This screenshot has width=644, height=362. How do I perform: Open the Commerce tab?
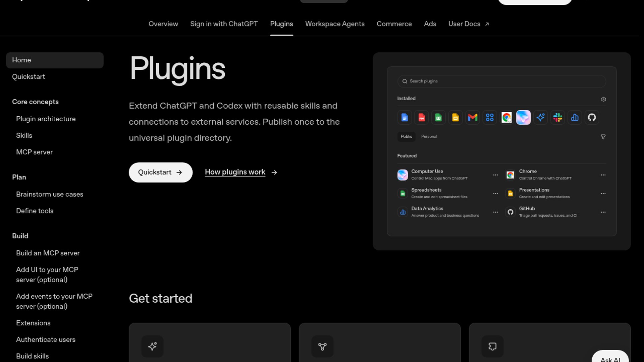pos(394,24)
